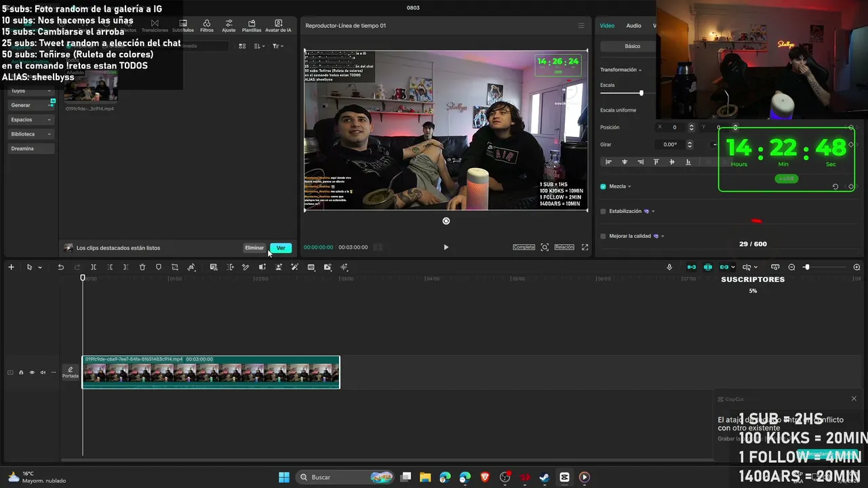Screen dimensions: 868x488
Task: Mute the video track audio
Action: 43,372
